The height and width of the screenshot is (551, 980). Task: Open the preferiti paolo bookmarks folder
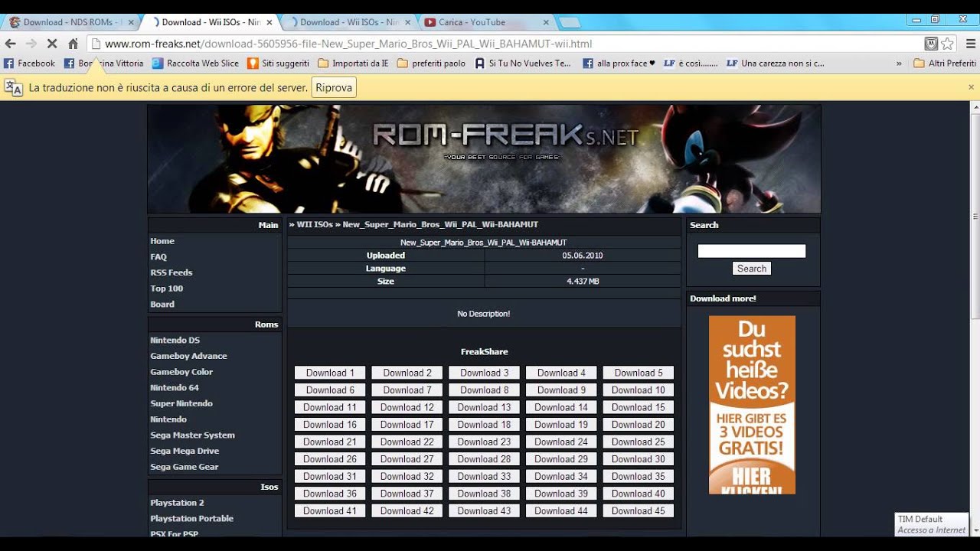(431, 64)
